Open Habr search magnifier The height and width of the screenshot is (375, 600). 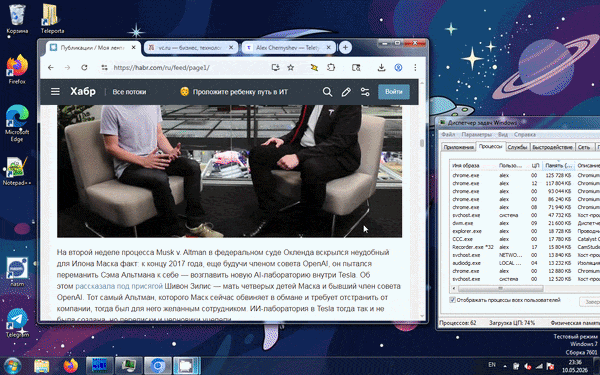tap(327, 92)
